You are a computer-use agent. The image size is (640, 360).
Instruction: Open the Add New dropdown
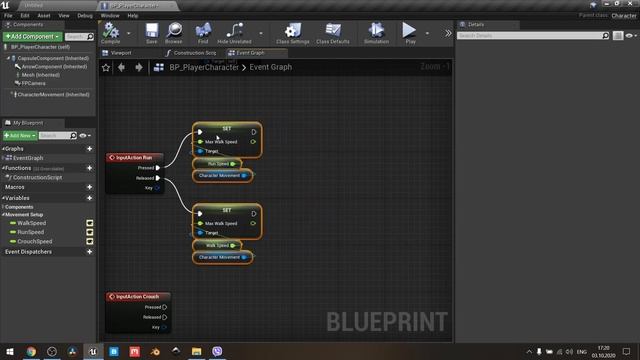click(x=20, y=136)
